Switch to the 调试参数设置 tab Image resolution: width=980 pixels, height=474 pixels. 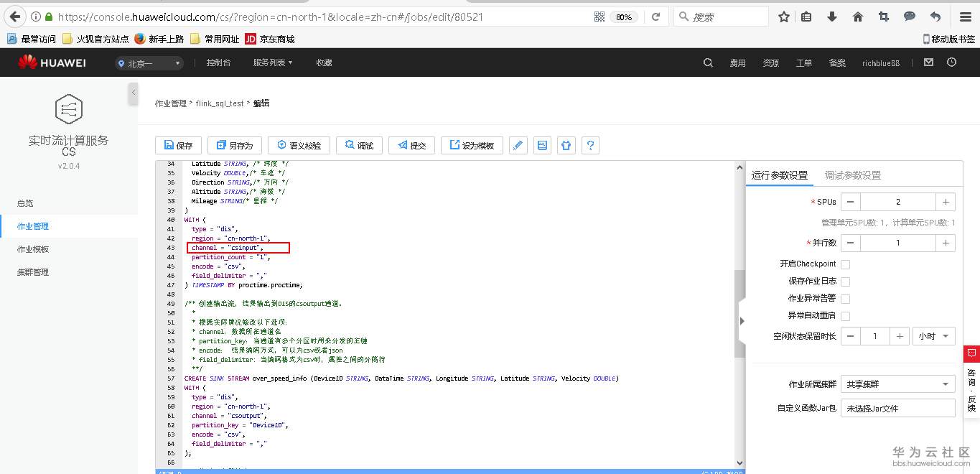point(853,175)
